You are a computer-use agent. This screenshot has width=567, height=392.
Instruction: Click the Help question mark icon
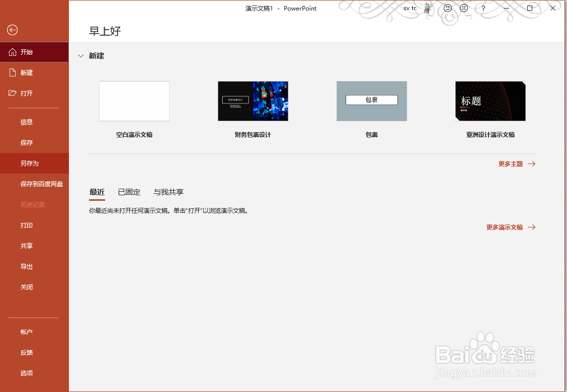[482, 8]
